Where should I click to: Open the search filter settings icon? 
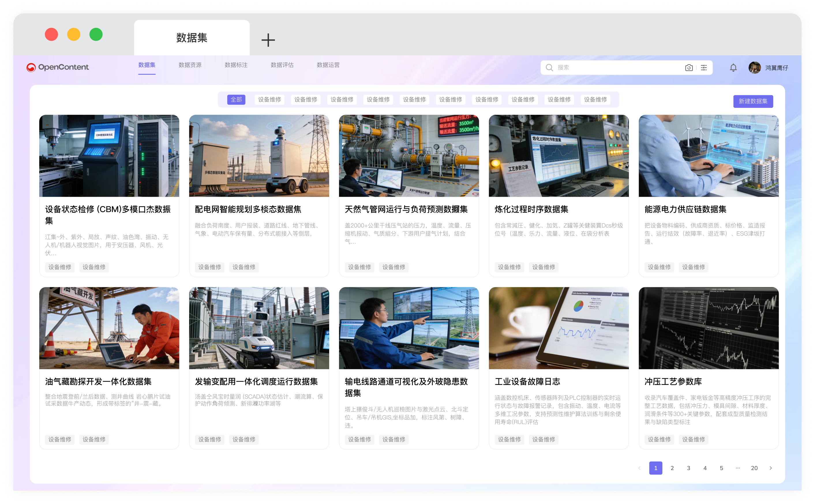tap(704, 68)
